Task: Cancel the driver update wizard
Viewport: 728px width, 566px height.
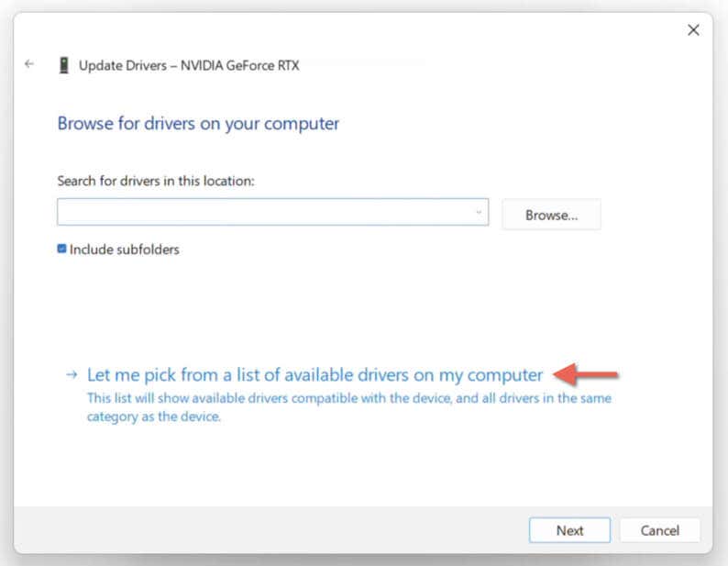Action: 660,530
